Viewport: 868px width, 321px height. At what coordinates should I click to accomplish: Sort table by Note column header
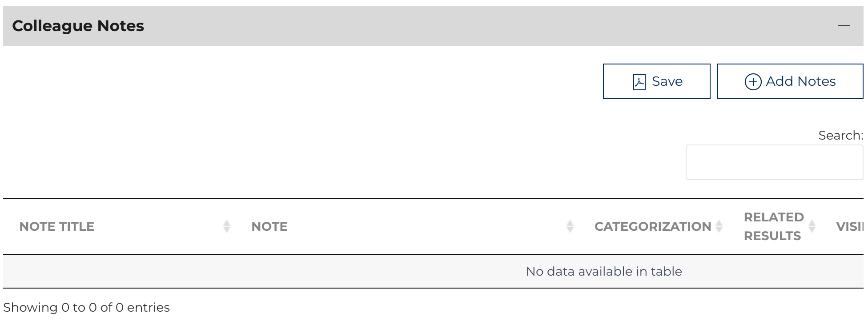269,226
